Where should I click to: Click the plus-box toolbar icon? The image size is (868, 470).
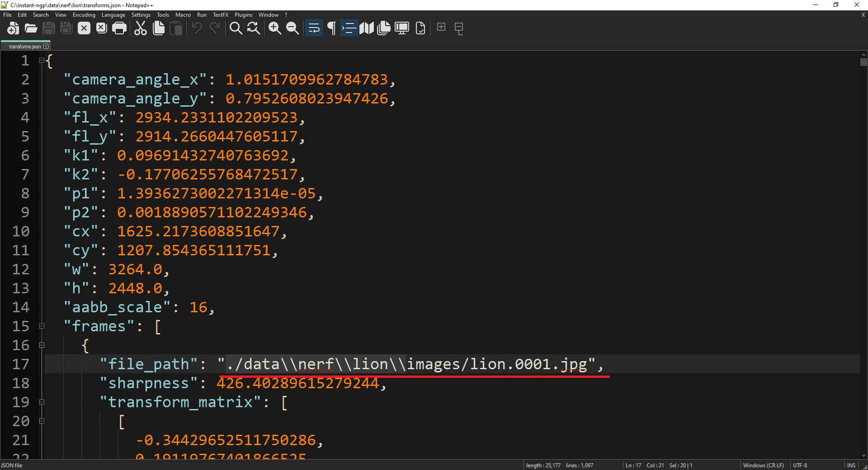point(441,27)
